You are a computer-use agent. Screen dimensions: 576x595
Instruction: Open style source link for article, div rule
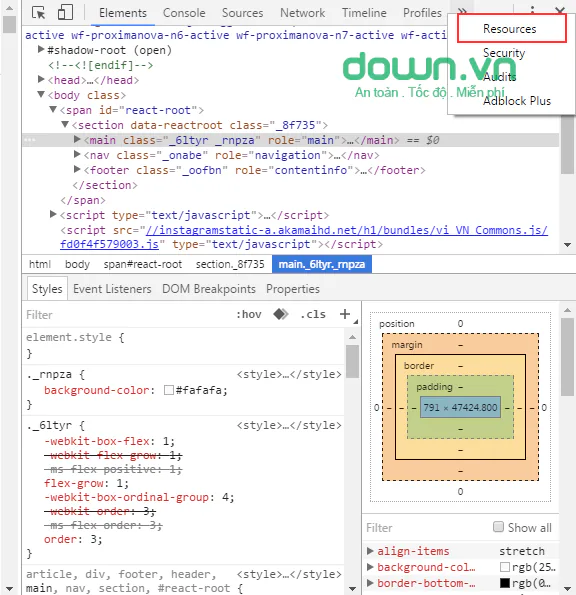click(x=289, y=574)
